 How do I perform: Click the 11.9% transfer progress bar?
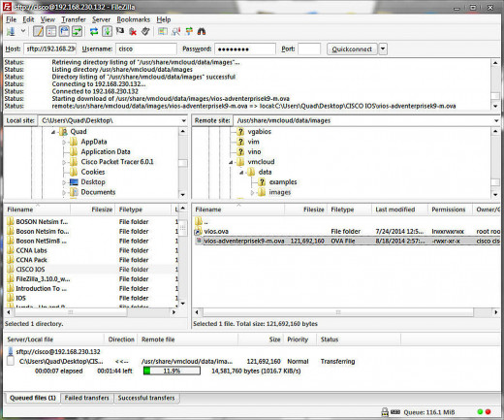pos(172,371)
